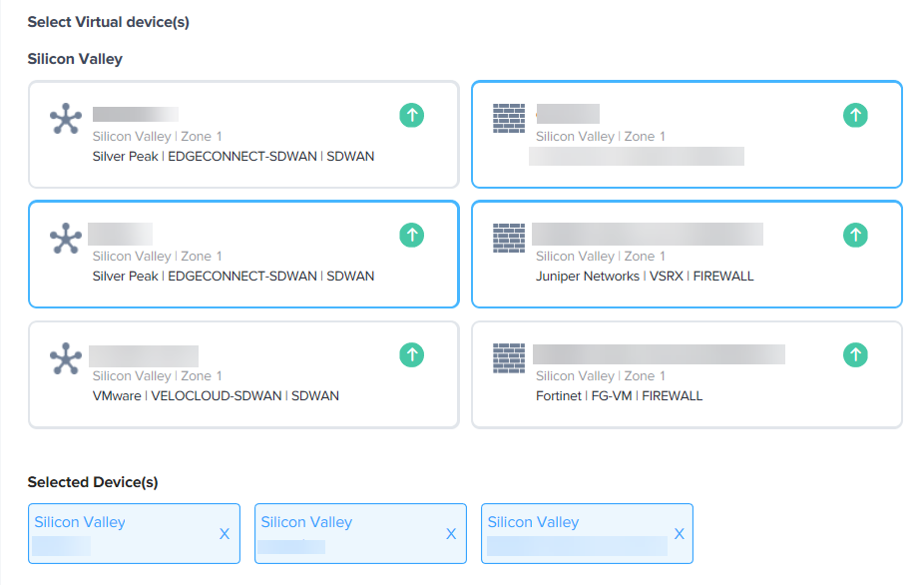This screenshot has height=585, width=924.
Task: Click "Silicon Valley | Zone 1" on the Fortinet card
Action: pyautogui.click(x=601, y=376)
